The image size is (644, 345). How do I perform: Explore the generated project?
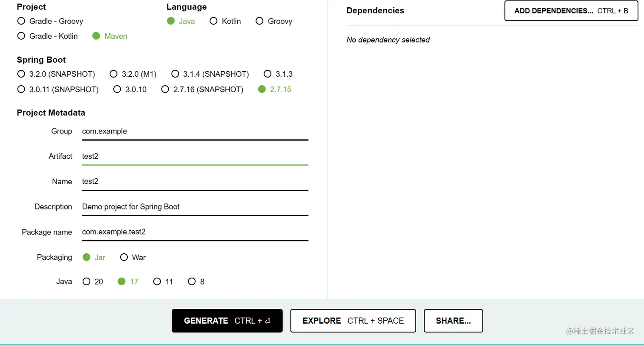353,321
